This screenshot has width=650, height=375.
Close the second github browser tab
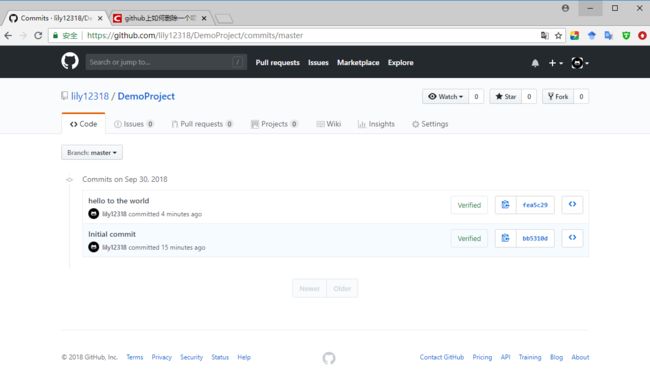coord(204,18)
